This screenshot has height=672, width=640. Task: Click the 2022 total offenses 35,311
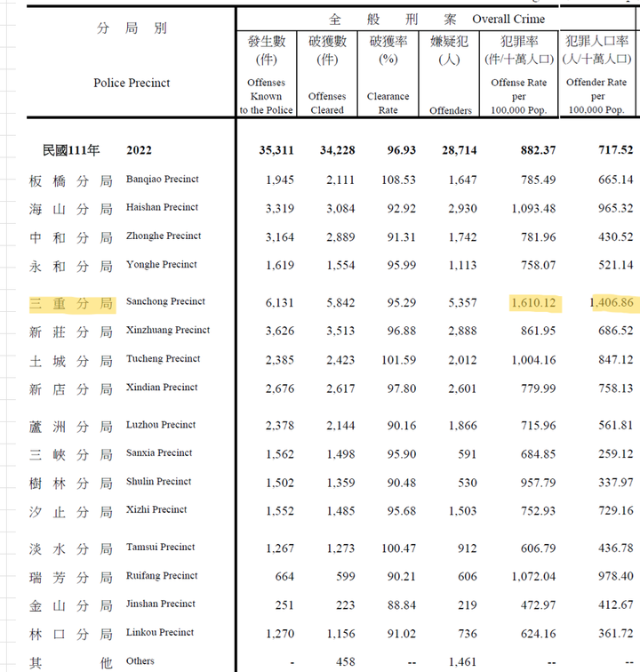pos(276,150)
